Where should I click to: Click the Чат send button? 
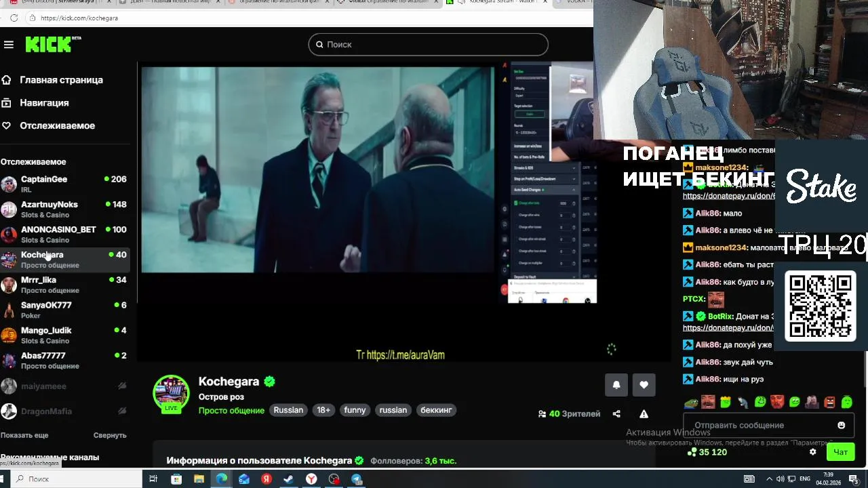coord(840,452)
